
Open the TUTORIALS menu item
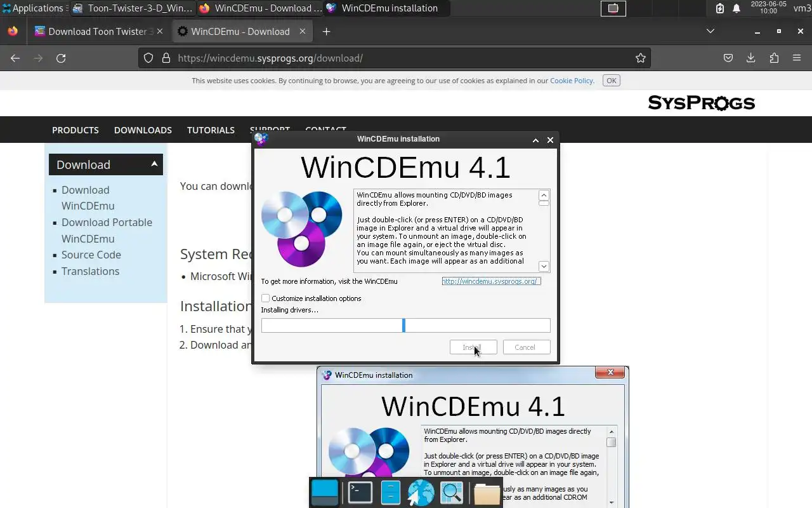click(x=211, y=130)
